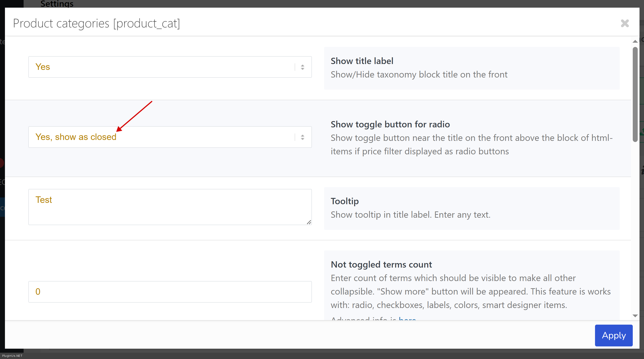644x359 pixels.
Task: Click the up/down arrows on the Show title label select
Action: [302, 67]
